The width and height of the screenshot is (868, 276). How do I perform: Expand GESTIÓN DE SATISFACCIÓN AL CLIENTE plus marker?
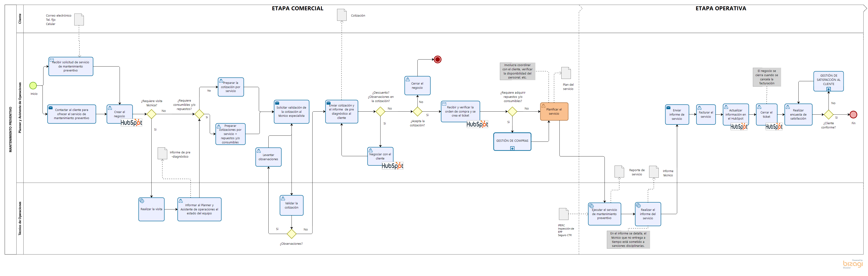point(829,89)
